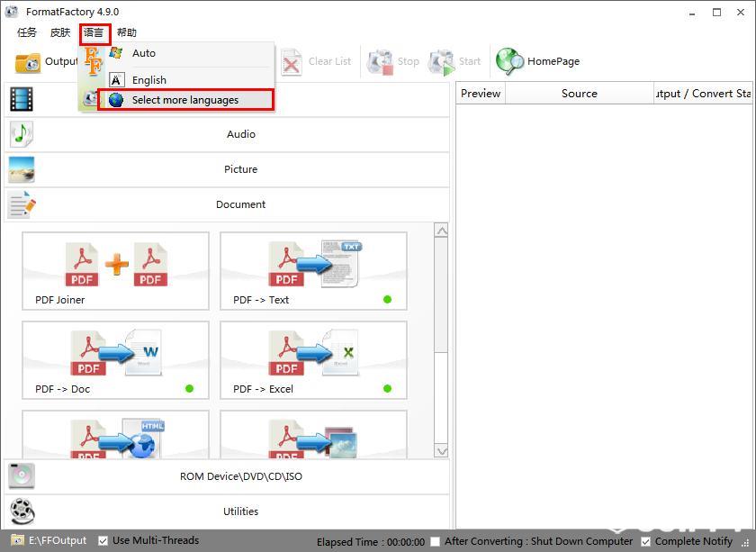Click the document list scroll up arrow

tap(441, 231)
